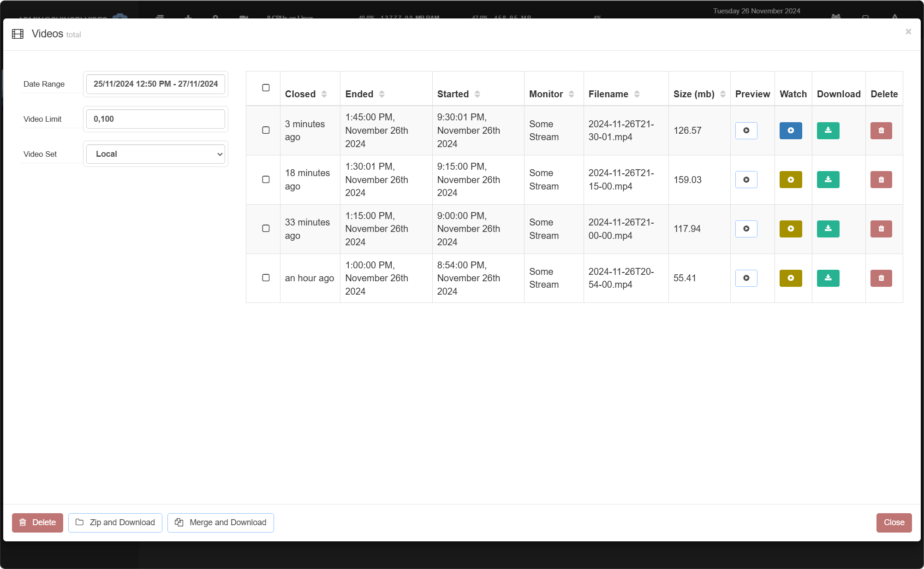Preview the 2024-11-26T21-15-00.mp4 video
924x569 pixels.
pos(746,180)
